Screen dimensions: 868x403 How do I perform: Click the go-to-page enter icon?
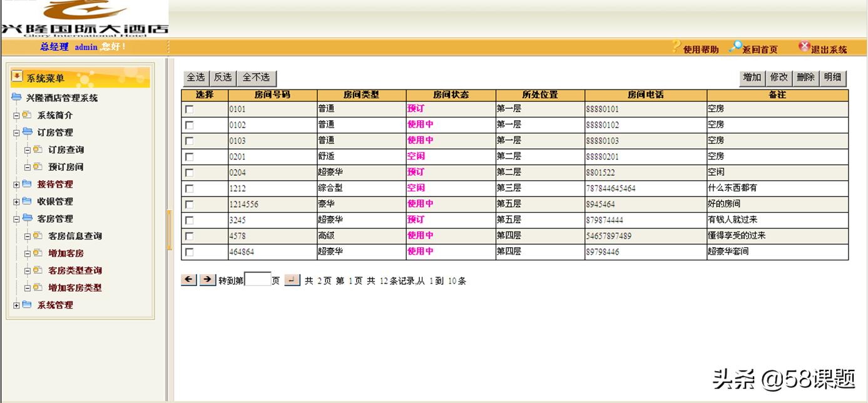tap(291, 280)
